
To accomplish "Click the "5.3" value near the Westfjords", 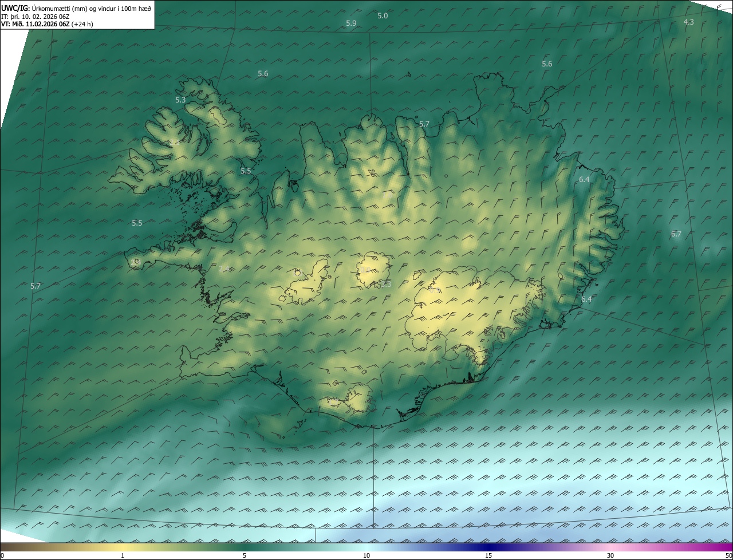I will click(180, 100).
